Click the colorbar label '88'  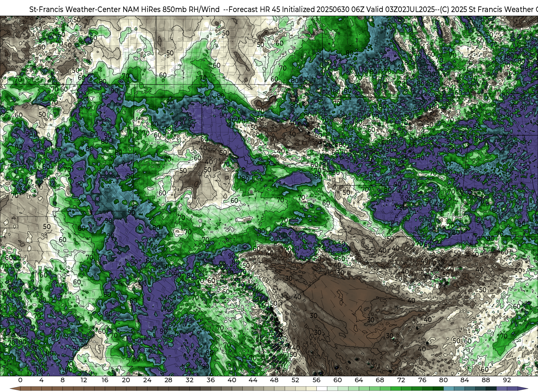[x=486, y=380]
